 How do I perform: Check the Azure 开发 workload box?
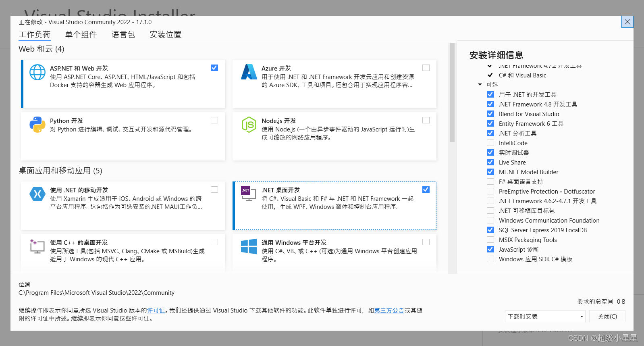coord(426,68)
